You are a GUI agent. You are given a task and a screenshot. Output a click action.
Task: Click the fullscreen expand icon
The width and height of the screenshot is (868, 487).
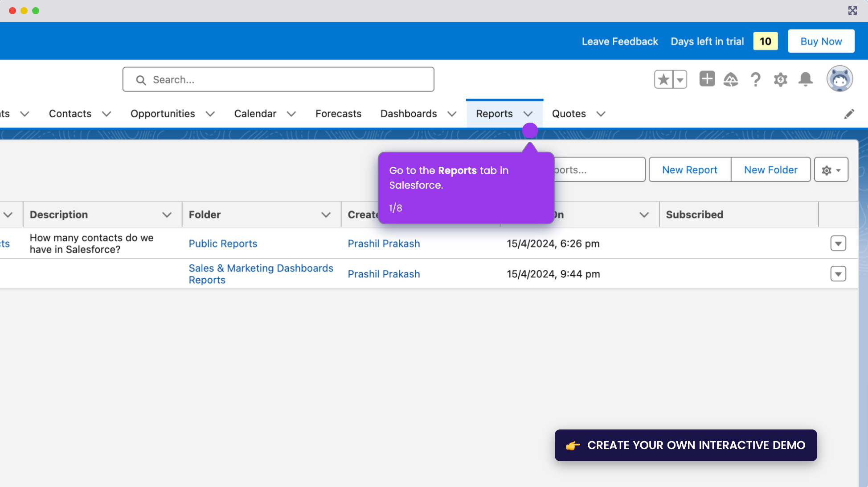852,11
